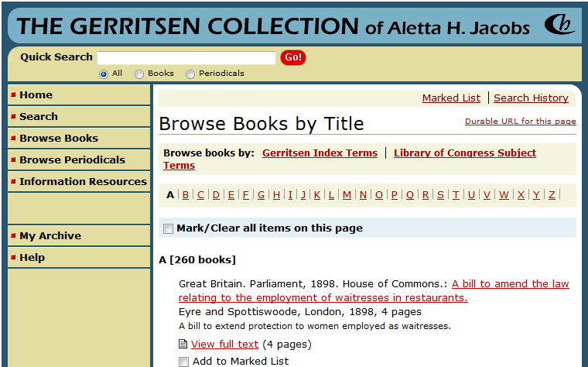The width and height of the screenshot is (588, 367).
Task: Browse by Library of Congress Subject Terms
Action: [x=465, y=153]
